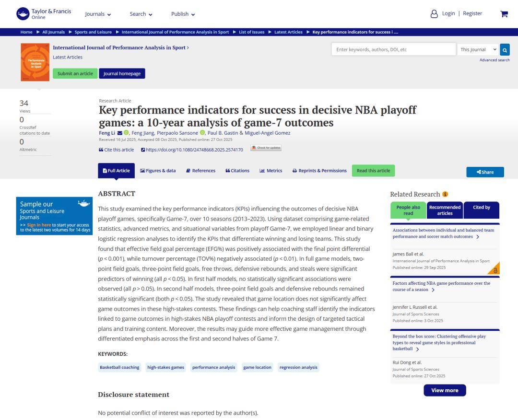The image size is (518, 420).
Task: Open Pierpaolo Sansone's ORCID icon
Action: pyautogui.click(x=202, y=133)
